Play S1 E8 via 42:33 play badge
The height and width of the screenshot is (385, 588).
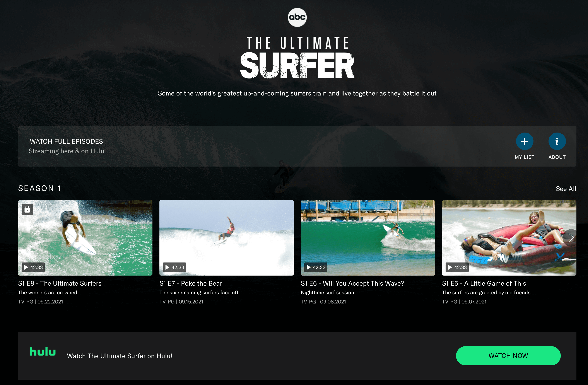33,267
